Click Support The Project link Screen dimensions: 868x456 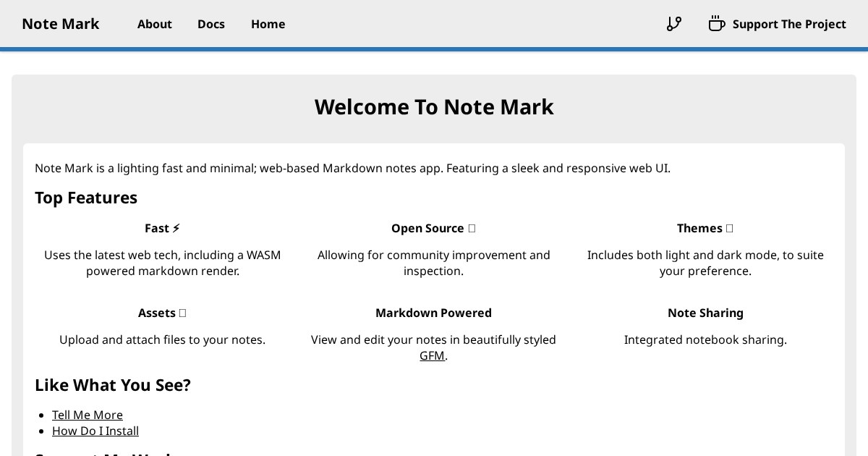tap(789, 24)
